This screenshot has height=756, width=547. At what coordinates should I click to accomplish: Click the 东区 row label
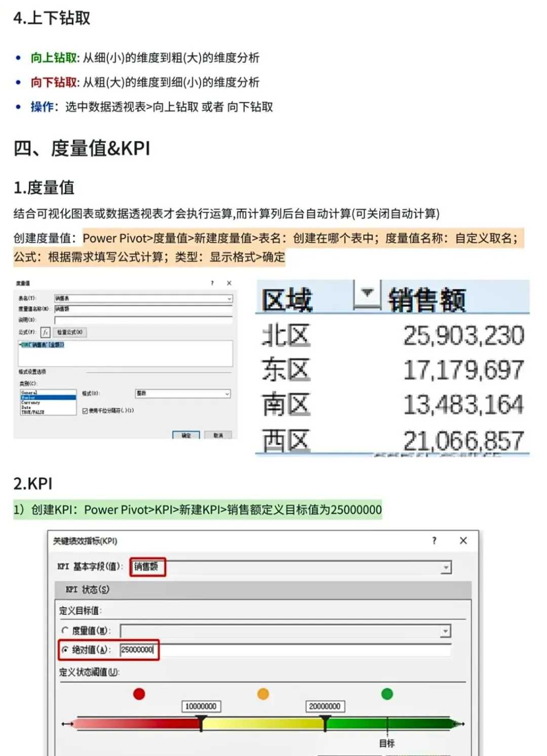coord(286,370)
